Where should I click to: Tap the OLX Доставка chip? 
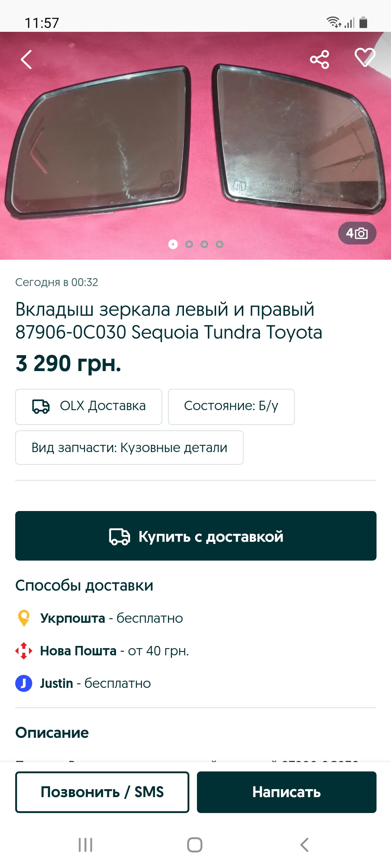(x=89, y=407)
